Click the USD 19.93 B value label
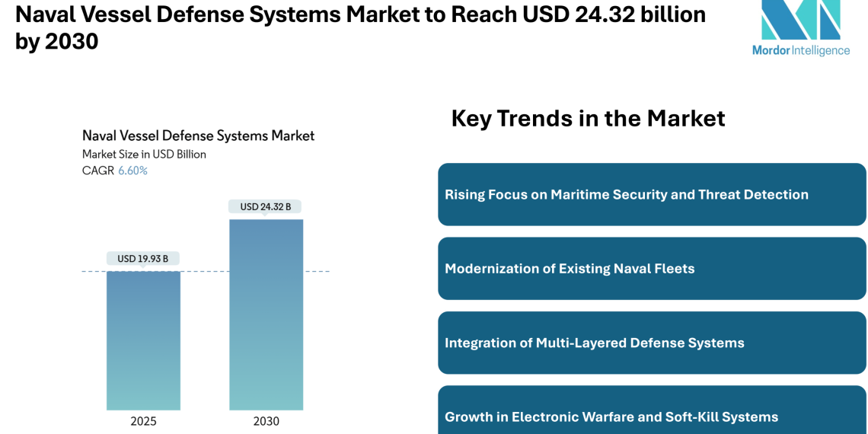This screenshot has width=868, height=434. (x=143, y=258)
